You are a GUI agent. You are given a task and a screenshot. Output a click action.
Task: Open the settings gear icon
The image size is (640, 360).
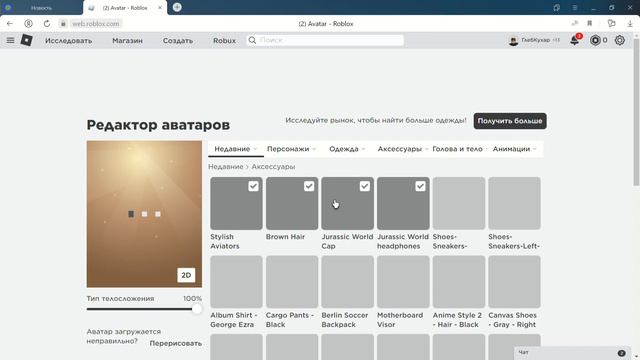[x=620, y=40]
